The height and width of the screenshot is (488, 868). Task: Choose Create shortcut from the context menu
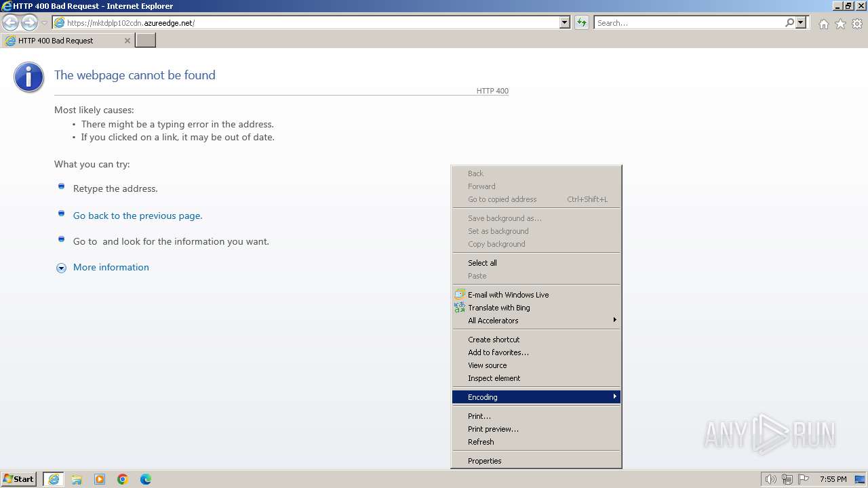(536, 340)
